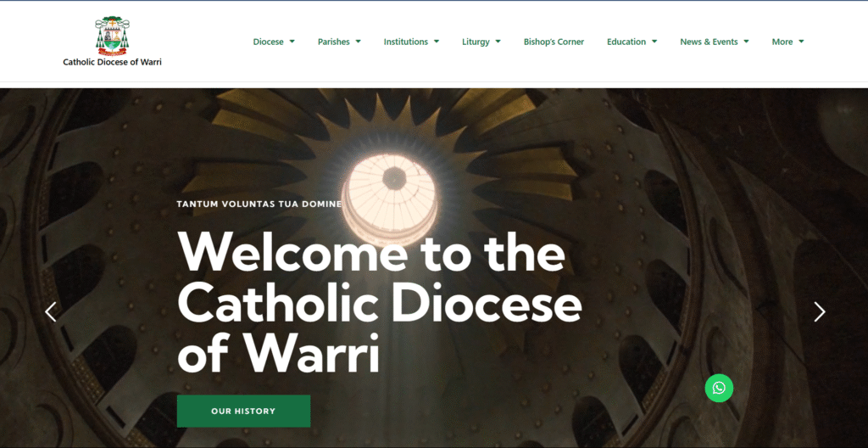Open the More menu label
This screenshot has width=868, height=448.
click(x=782, y=42)
